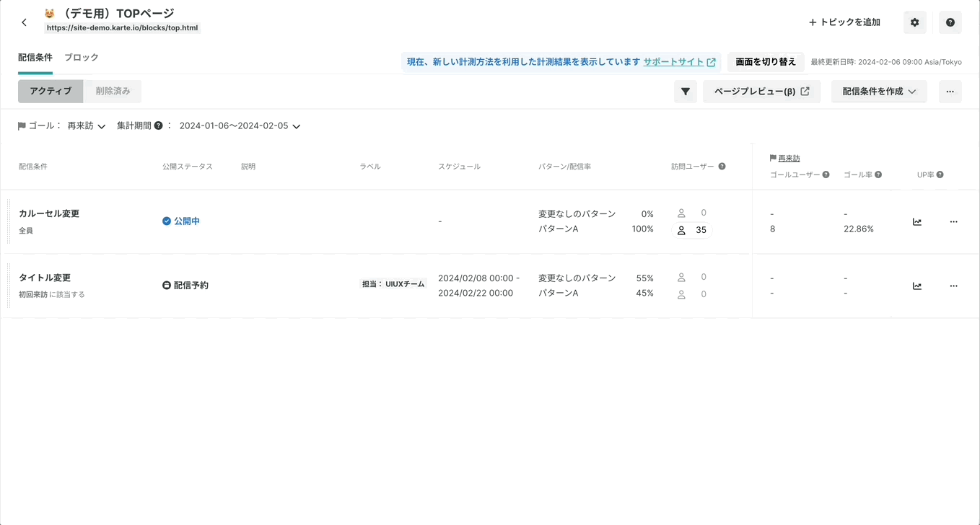
Task: Click the user pill showing 35 visitors
Action: [691, 230]
